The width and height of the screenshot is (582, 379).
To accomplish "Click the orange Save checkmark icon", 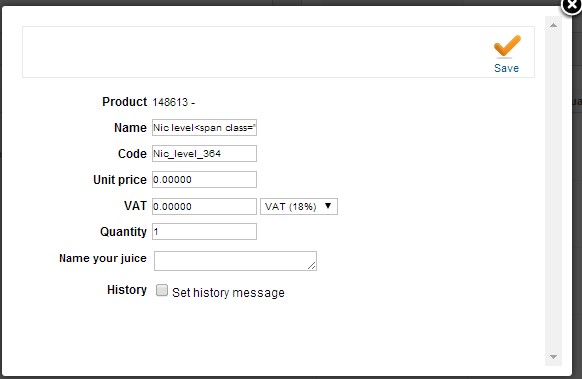I will (507, 46).
